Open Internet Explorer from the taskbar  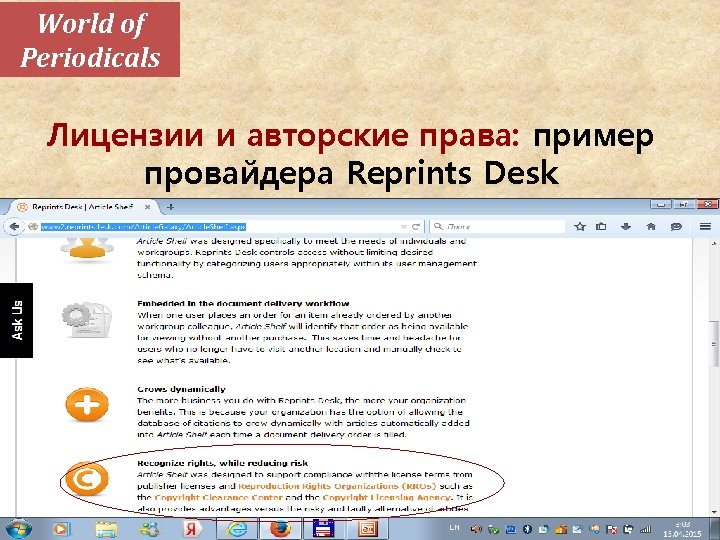[237, 529]
